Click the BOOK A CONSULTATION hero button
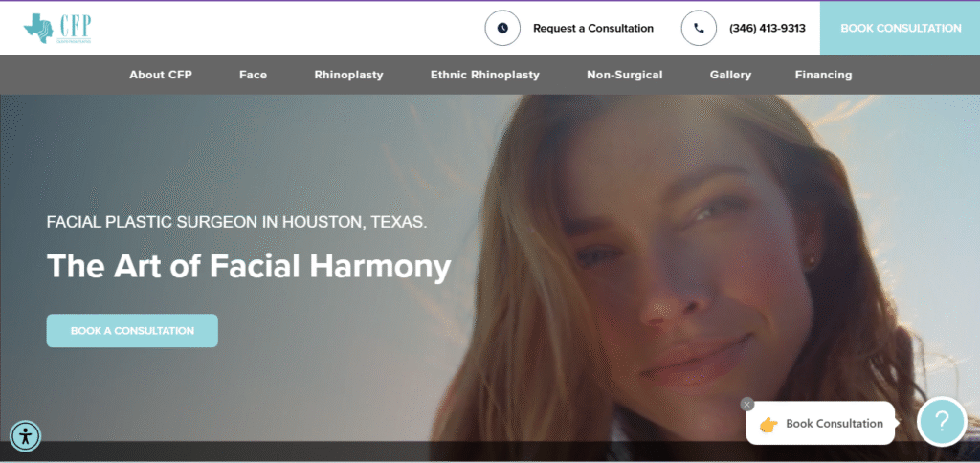980x463 pixels. [132, 331]
